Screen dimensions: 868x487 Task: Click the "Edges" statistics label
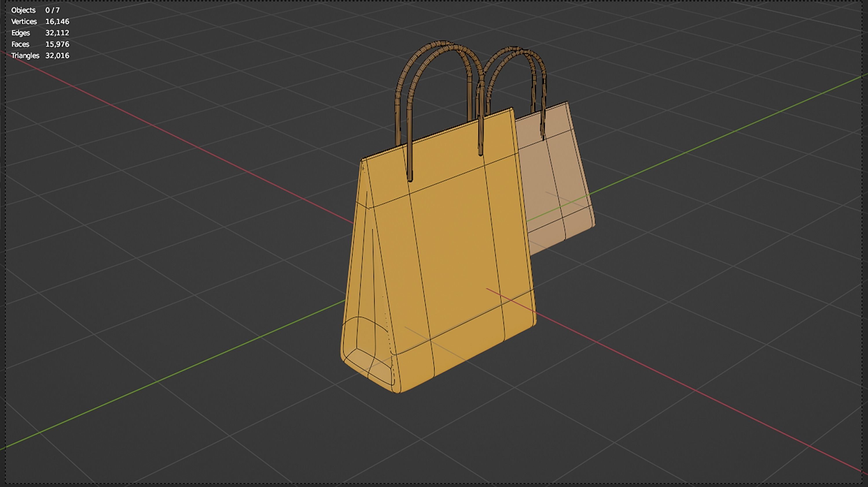coord(21,33)
